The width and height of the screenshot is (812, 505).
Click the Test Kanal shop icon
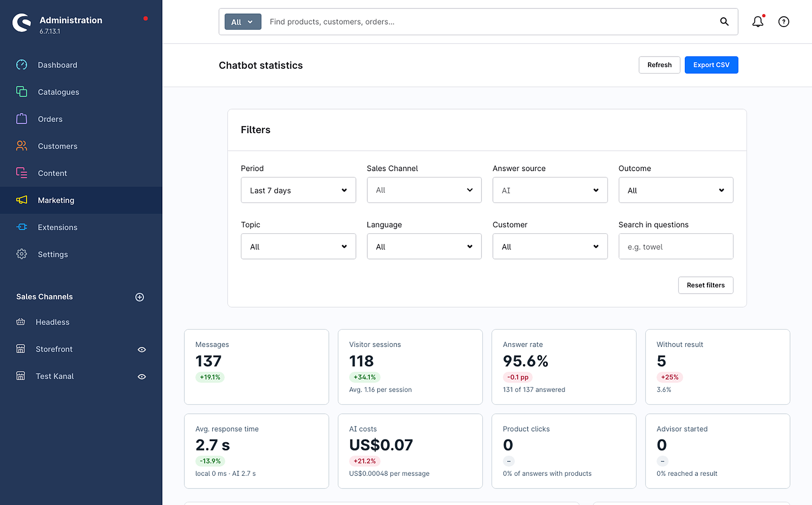click(x=21, y=376)
